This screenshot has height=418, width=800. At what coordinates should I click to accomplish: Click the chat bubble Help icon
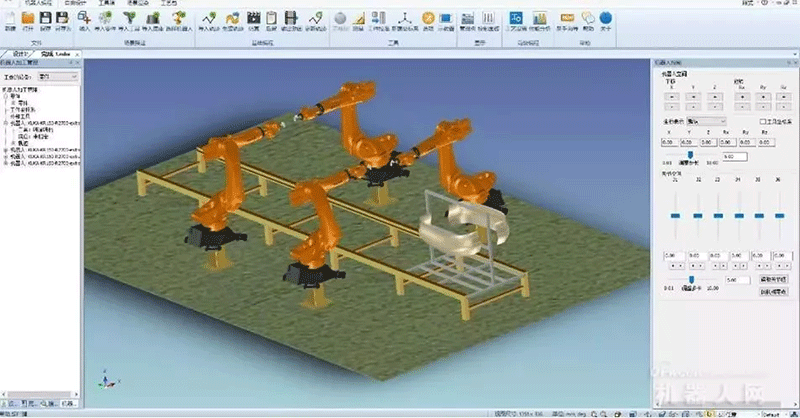pyautogui.click(x=588, y=19)
